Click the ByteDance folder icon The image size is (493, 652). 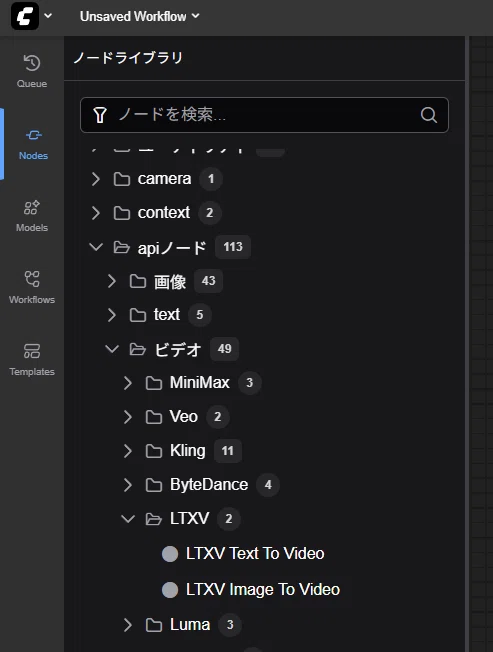coord(154,485)
